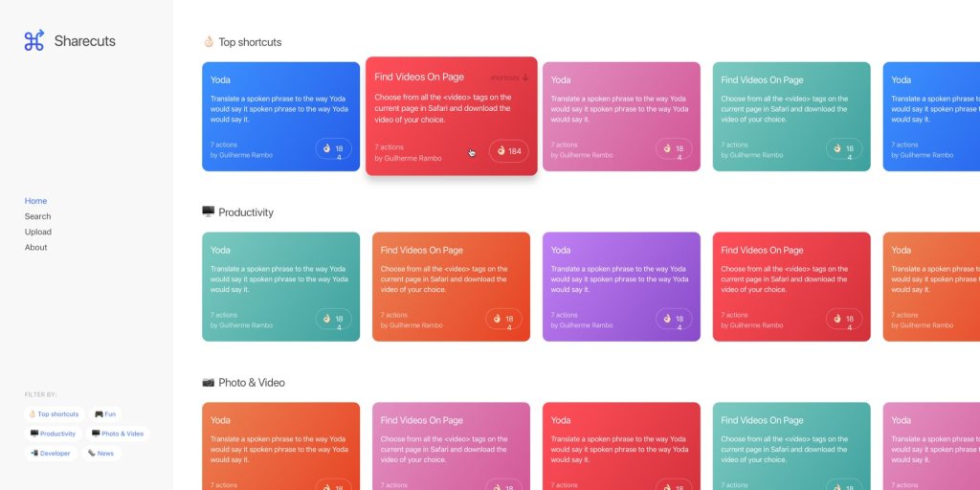Like the purple Yoda card in Productivity

coord(674,319)
